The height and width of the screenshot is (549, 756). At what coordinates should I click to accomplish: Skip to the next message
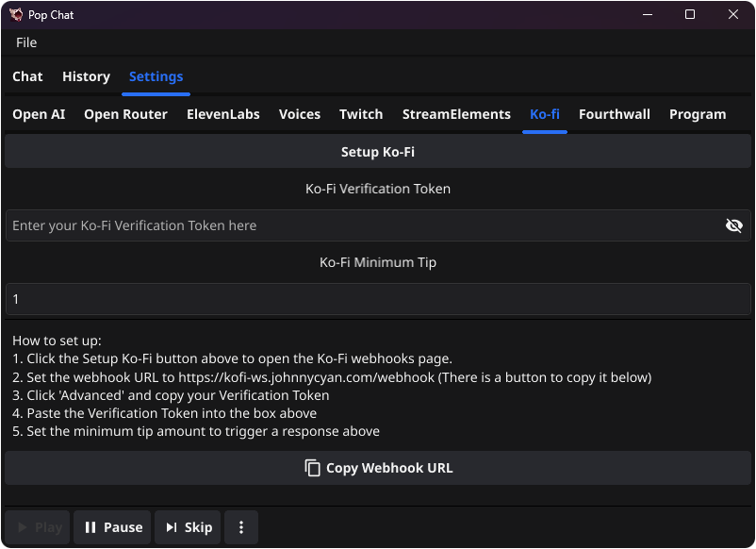(188, 527)
